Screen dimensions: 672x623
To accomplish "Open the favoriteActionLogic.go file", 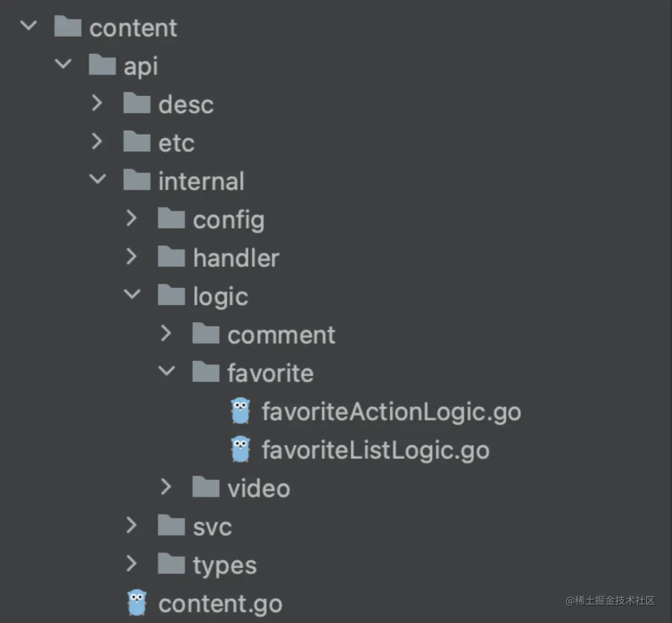I will click(x=391, y=412).
